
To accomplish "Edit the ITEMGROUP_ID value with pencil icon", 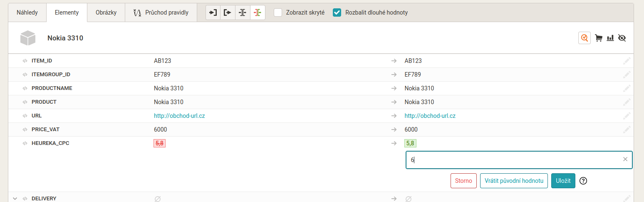I will [627, 75].
